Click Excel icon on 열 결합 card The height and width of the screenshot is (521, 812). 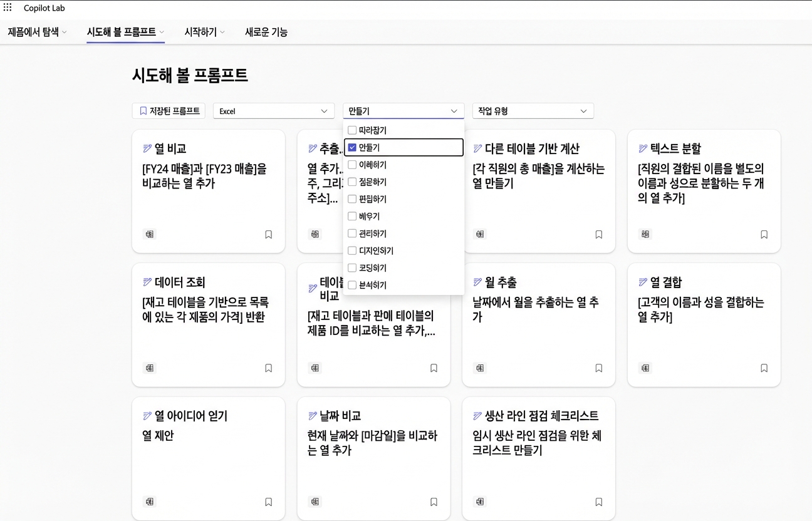click(x=645, y=368)
